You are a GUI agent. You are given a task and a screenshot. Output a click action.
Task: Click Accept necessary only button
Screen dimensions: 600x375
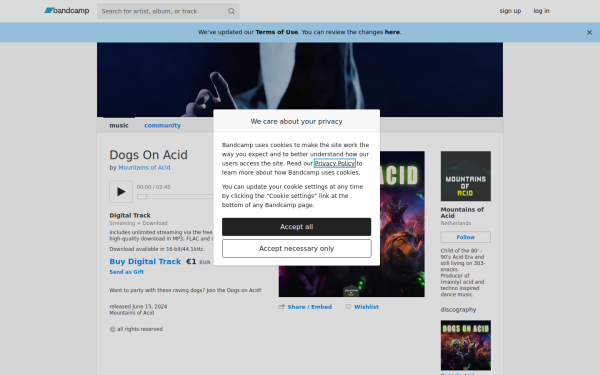(x=297, y=249)
